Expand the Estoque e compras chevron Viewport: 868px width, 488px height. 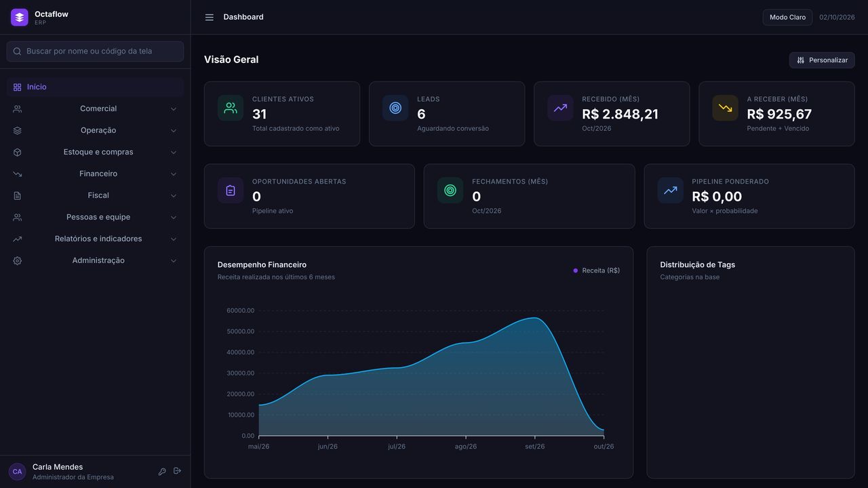tap(174, 152)
